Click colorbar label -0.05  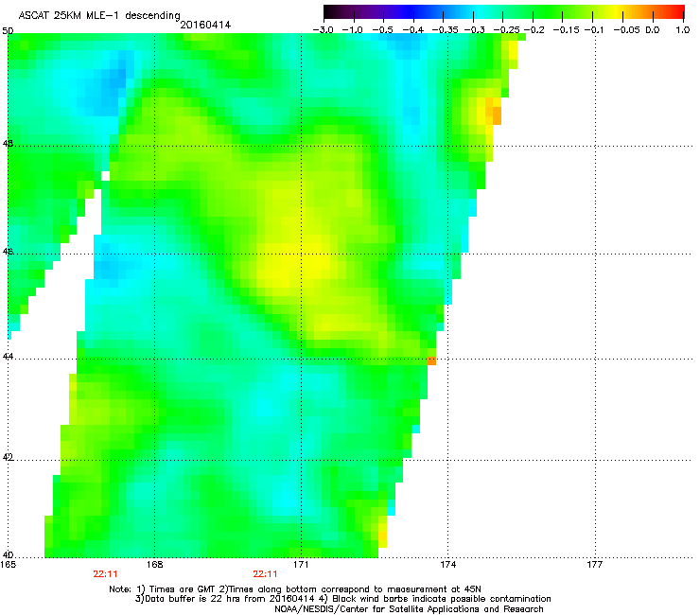[627, 30]
